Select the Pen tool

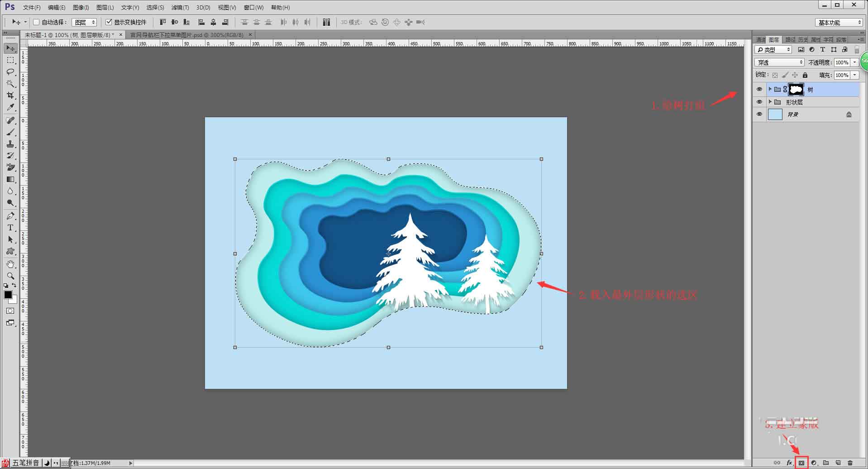click(x=10, y=216)
